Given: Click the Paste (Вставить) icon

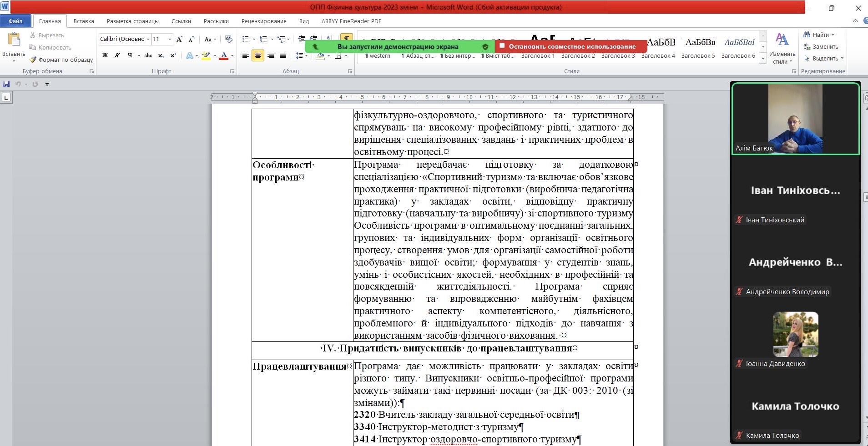Looking at the screenshot, I should pyautogui.click(x=14, y=43).
